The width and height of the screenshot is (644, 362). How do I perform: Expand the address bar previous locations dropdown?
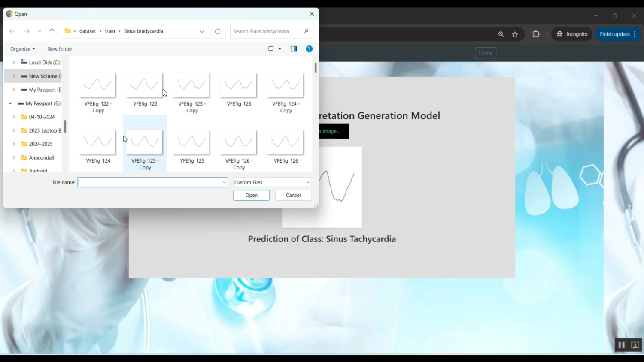[202, 31]
